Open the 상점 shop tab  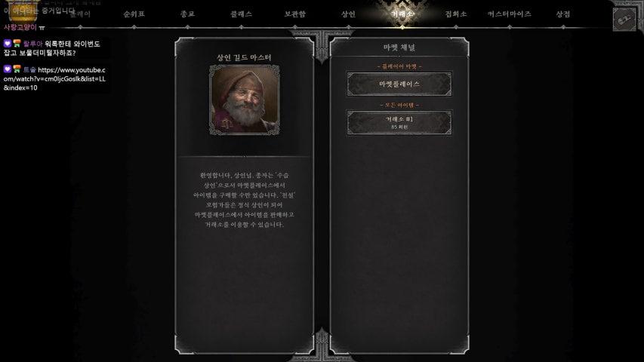tap(563, 14)
